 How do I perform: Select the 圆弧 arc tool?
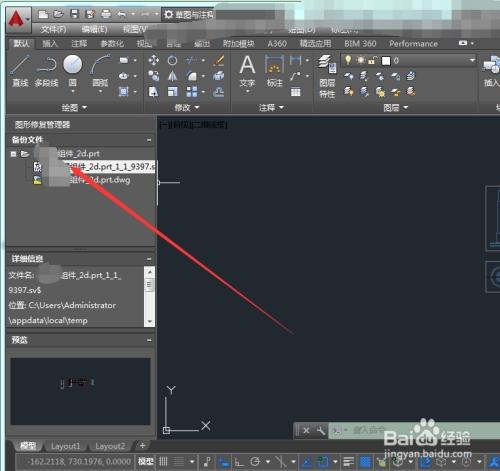[100, 72]
